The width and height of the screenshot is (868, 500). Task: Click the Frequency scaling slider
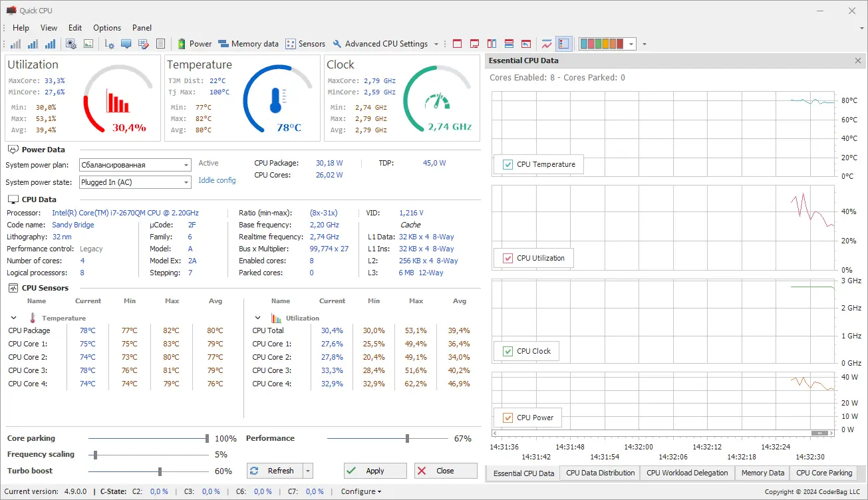148,455
